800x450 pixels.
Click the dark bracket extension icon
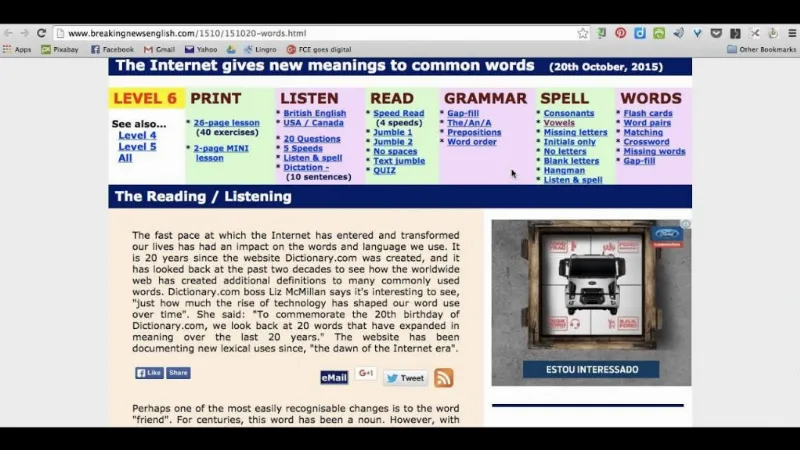tap(735, 33)
